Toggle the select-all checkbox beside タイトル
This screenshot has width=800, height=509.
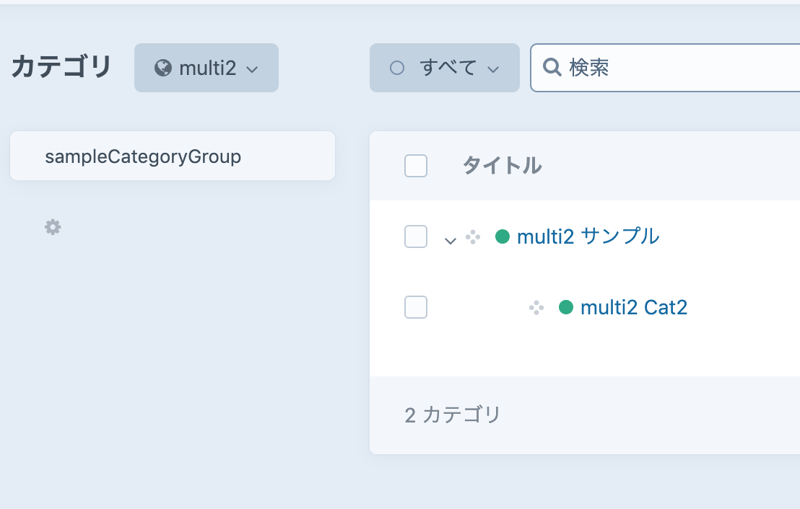(x=416, y=166)
